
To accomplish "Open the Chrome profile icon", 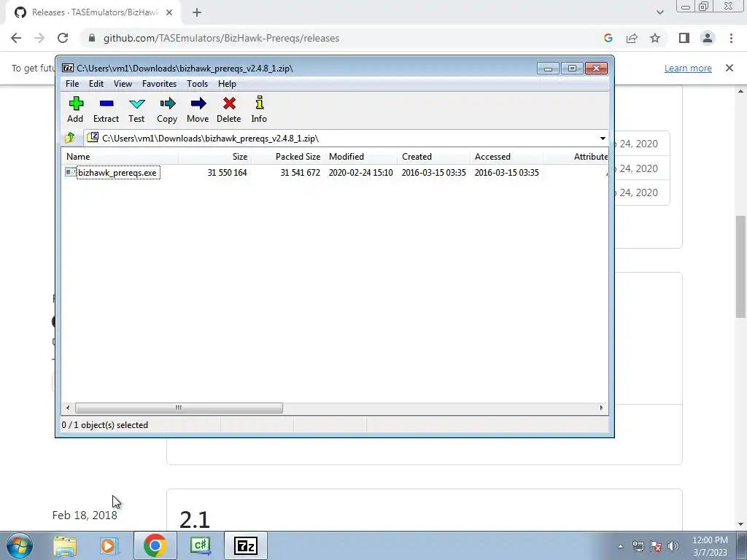I will click(708, 38).
